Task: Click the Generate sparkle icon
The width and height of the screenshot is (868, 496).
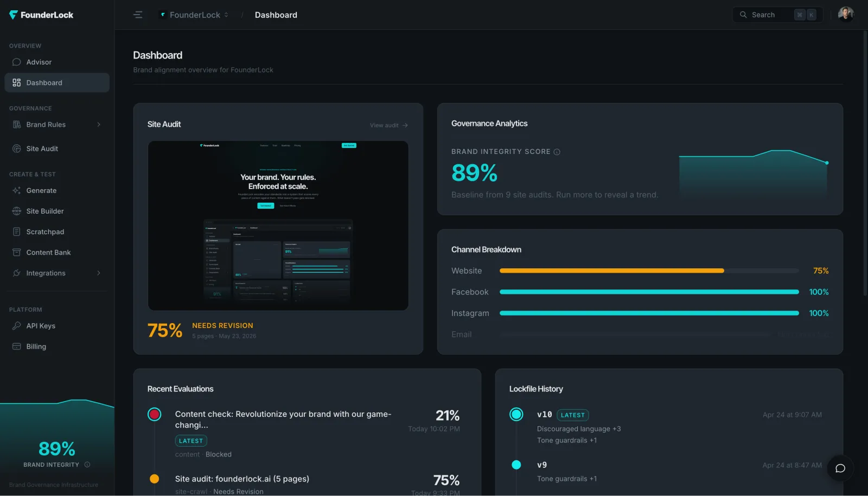Action: pos(17,190)
